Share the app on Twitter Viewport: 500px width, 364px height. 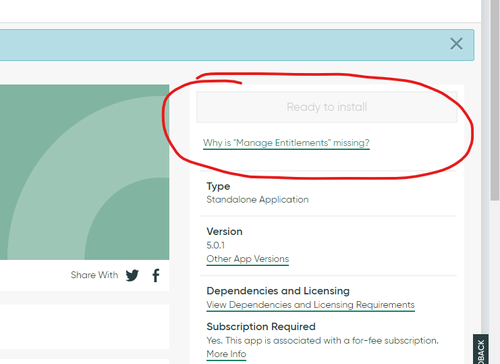point(132,275)
